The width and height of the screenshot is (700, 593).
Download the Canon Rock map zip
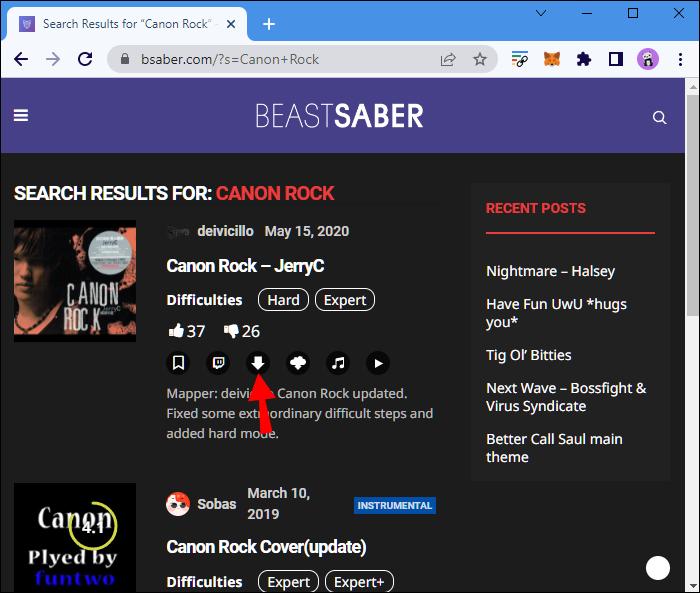pos(258,363)
